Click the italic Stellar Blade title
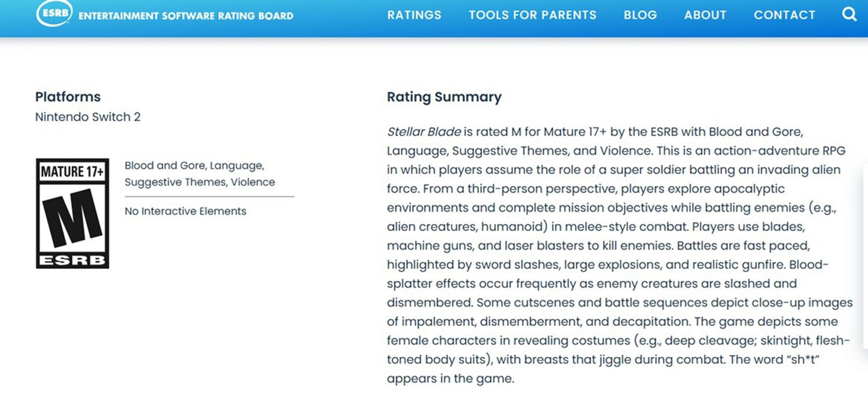Viewport: 868px width, 406px height. (x=424, y=131)
